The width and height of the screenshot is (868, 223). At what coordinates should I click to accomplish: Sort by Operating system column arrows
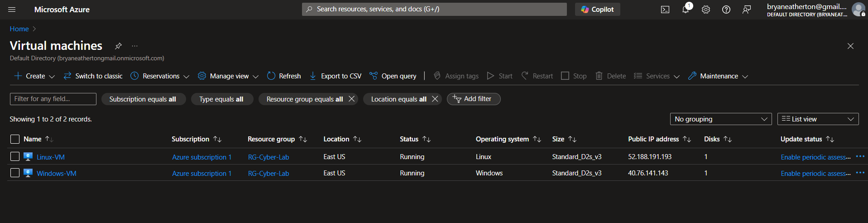(537, 139)
